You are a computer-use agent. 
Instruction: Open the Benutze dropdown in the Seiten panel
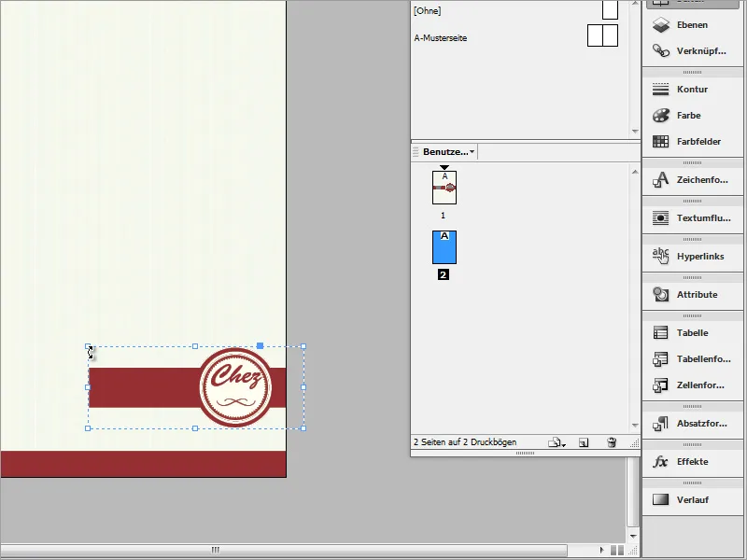pyautogui.click(x=446, y=152)
